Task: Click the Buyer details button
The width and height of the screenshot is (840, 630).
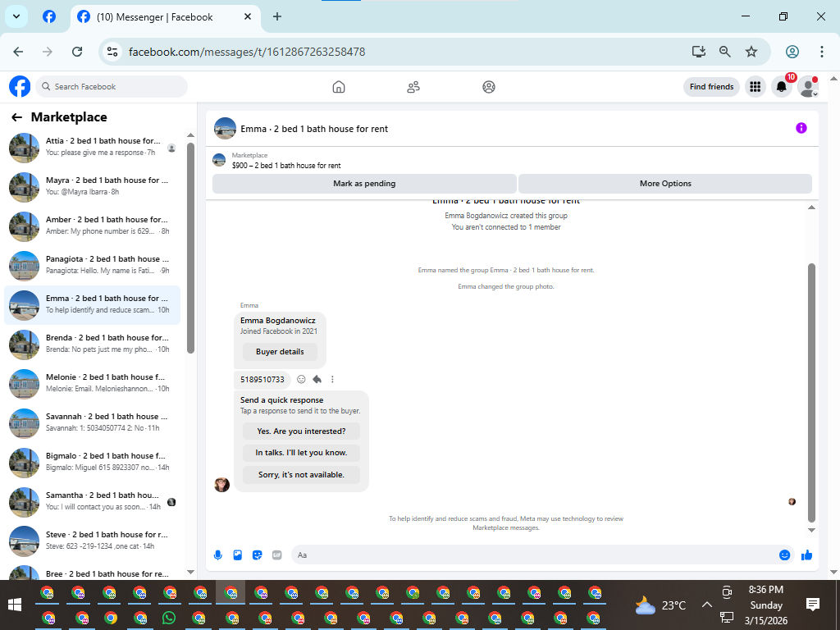Action: coord(280,351)
